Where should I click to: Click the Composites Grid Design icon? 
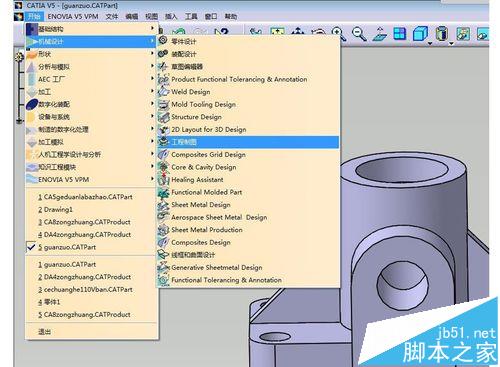click(x=163, y=154)
